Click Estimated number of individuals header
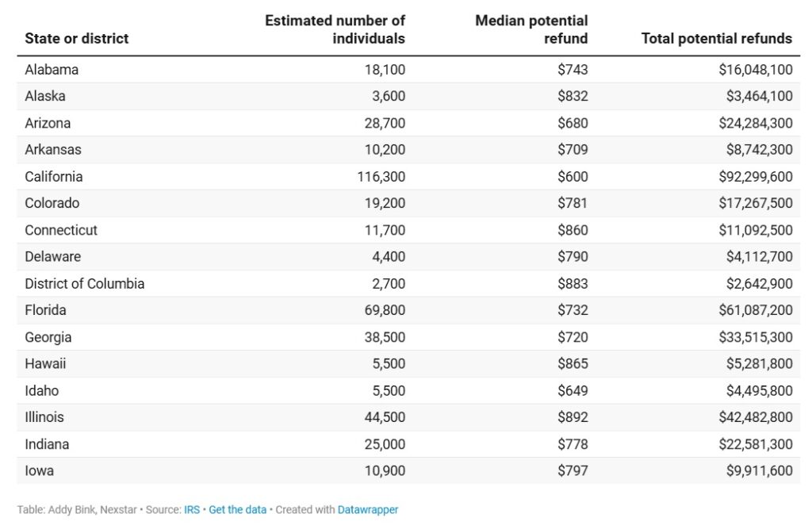This screenshot has height=529, width=812. [335, 29]
